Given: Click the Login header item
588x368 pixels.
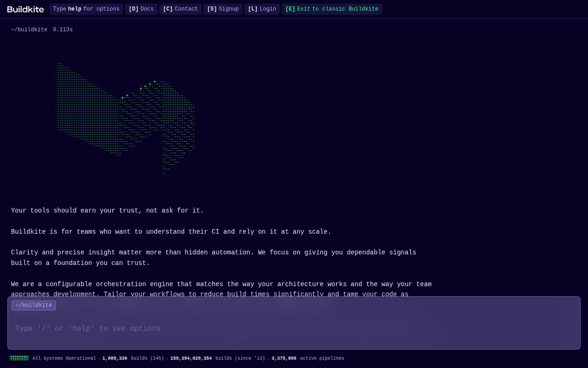Looking at the screenshot, I should (268, 9).
